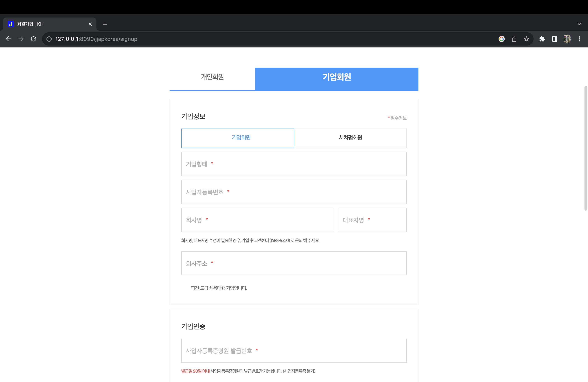Open the site information icon in address bar
Image resolution: width=588 pixels, height=382 pixels.
pyautogui.click(x=48, y=39)
